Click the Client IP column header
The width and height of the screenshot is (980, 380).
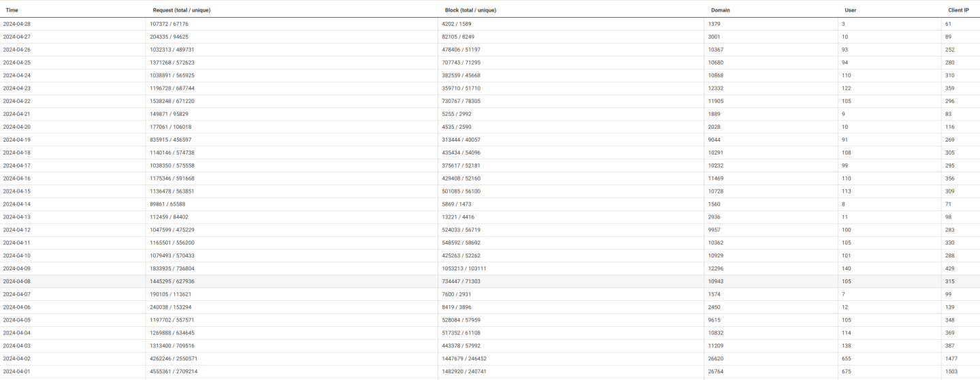959,10
